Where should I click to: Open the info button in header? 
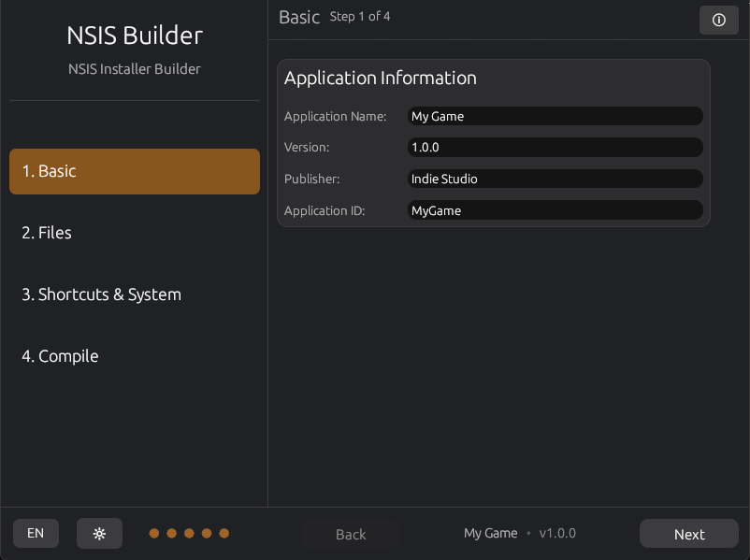[718, 20]
